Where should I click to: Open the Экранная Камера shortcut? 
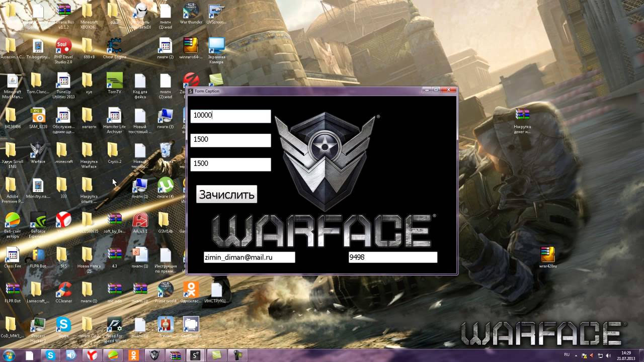coord(216,51)
